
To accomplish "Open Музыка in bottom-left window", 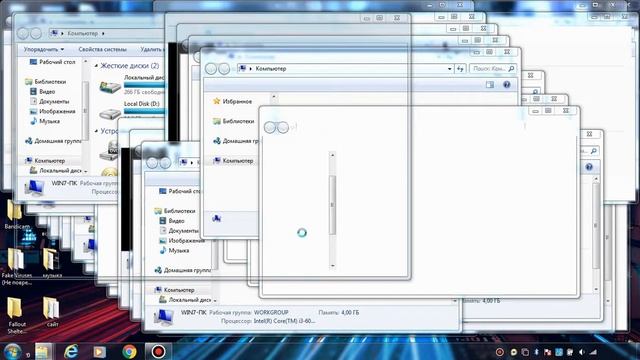I will point(174,251).
